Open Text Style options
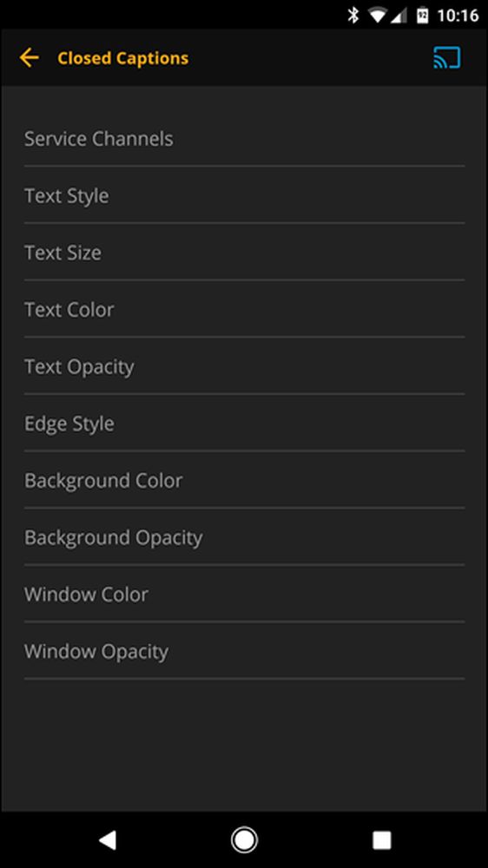 coord(244,194)
